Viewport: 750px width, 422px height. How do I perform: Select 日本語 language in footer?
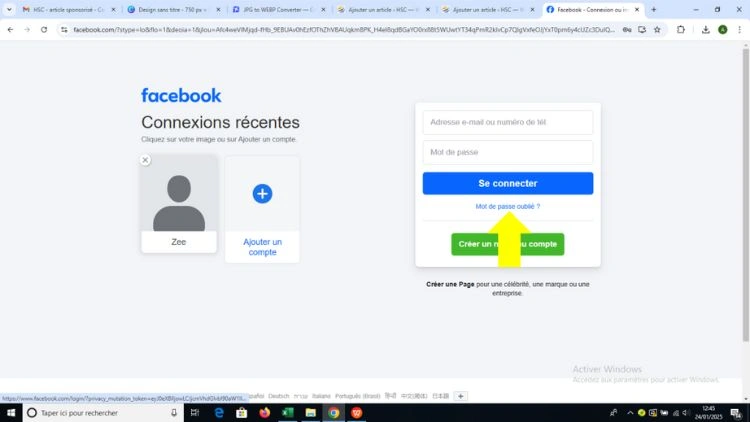[x=441, y=396]
